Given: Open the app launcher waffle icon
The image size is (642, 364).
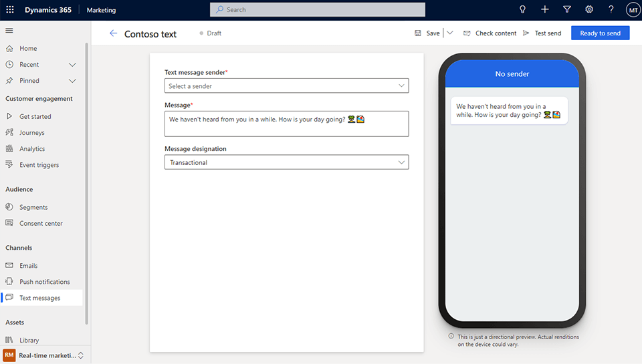Looking at the screenshot, I should (10, 10).
